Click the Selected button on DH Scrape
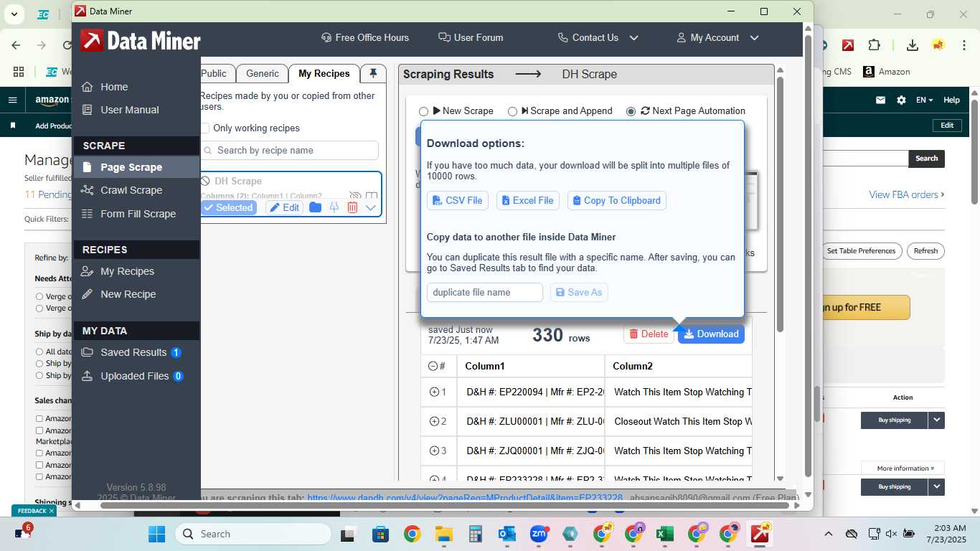 (228, 207)
